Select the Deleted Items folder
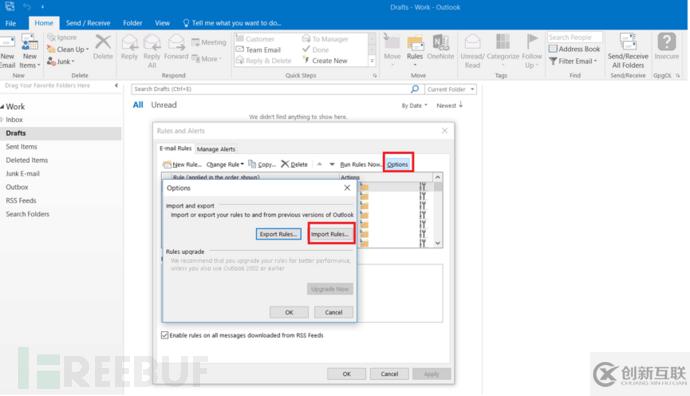690x396 pixels. click(x=27, y=160)
